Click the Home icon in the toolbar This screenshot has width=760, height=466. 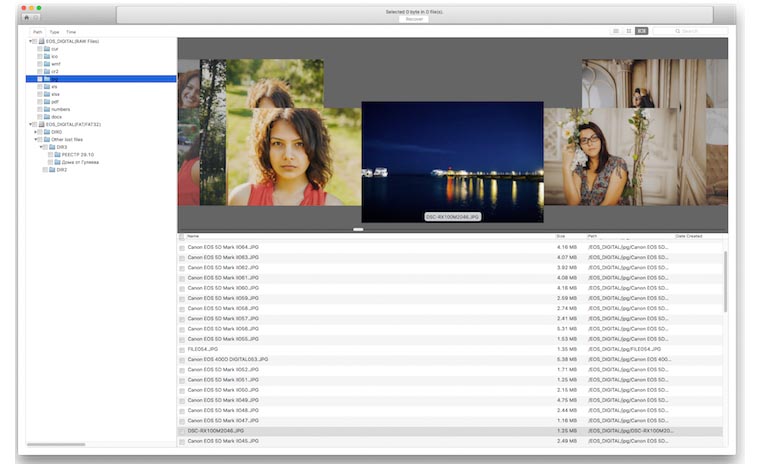27,17
